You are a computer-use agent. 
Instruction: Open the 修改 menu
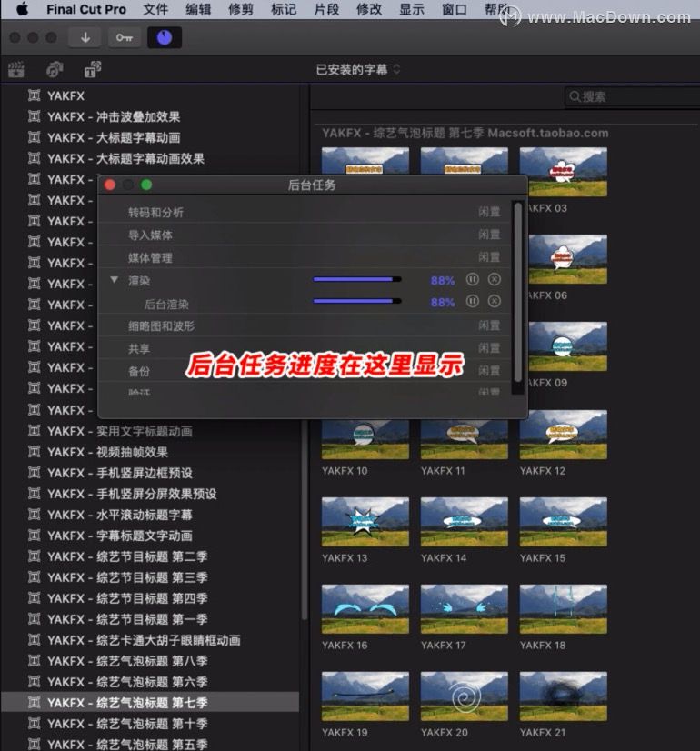point(369,9)
